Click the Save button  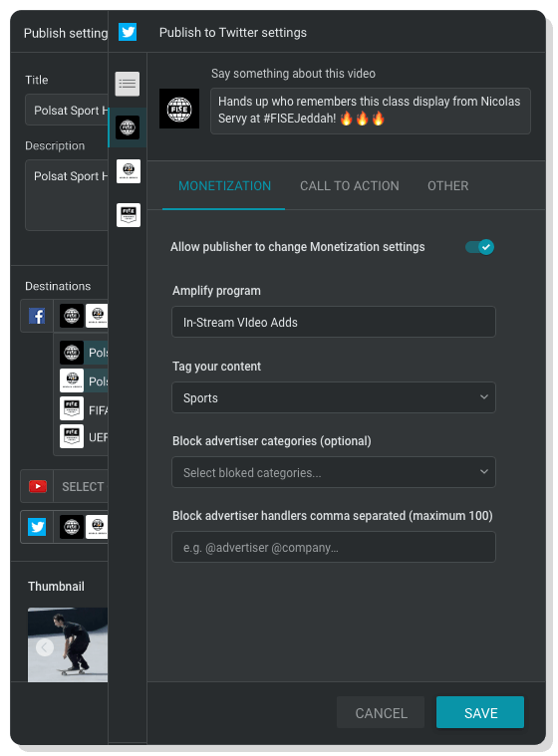(x=480, y=712)
